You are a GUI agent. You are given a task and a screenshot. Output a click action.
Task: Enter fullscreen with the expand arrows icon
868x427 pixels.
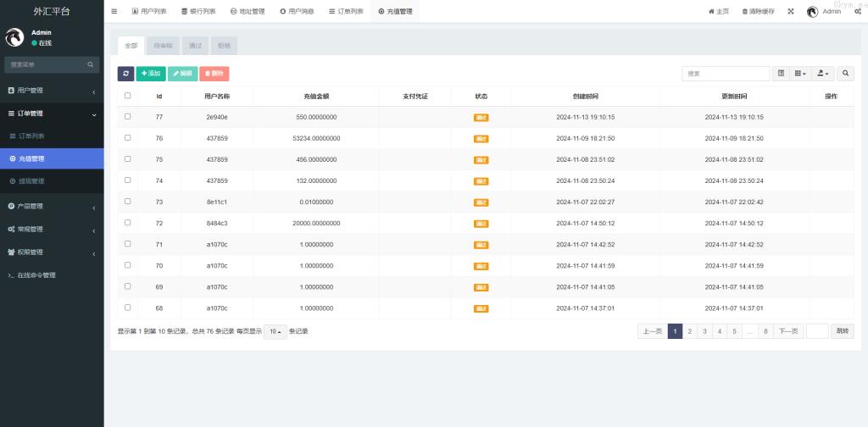[791, 11]
